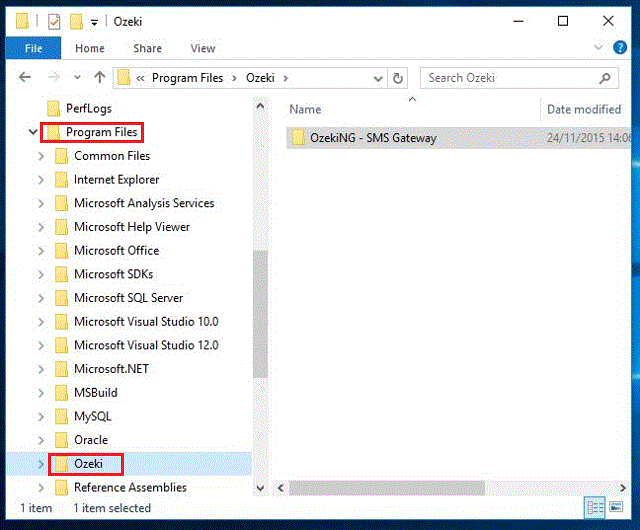Click the Common Files folder icon

click(x=61, y=156)
